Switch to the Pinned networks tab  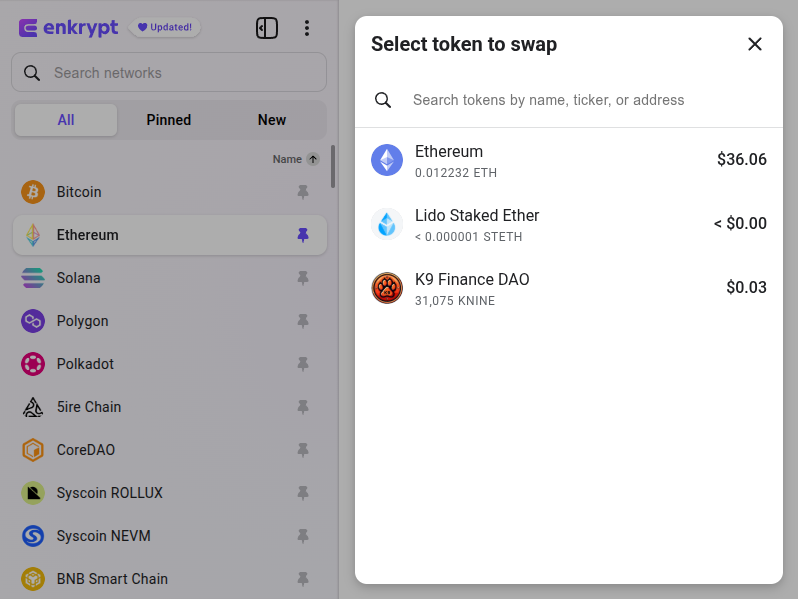pos(168,120)
